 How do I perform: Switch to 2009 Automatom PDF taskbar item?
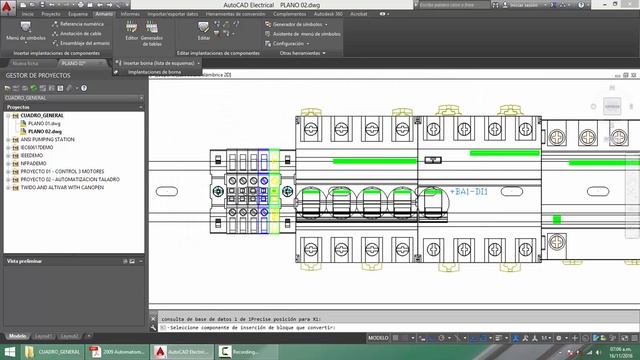(116, 352)
